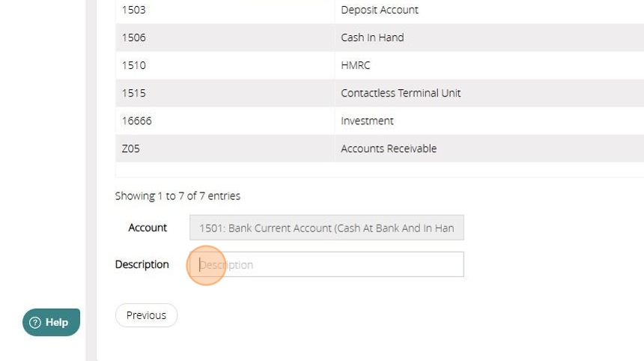Select the Deposit Account row name
This screenshot has width=644, height=361.
pos(379,10)
